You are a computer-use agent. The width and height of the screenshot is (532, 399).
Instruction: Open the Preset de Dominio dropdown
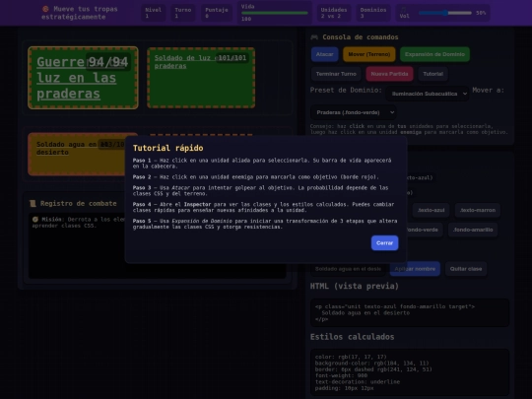tap(428, 94)
